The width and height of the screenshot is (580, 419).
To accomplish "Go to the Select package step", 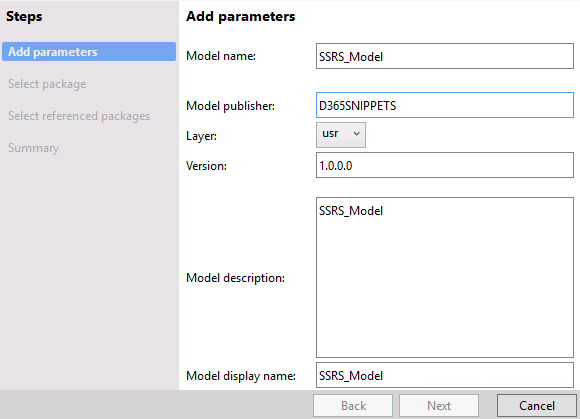I will 47,84.
